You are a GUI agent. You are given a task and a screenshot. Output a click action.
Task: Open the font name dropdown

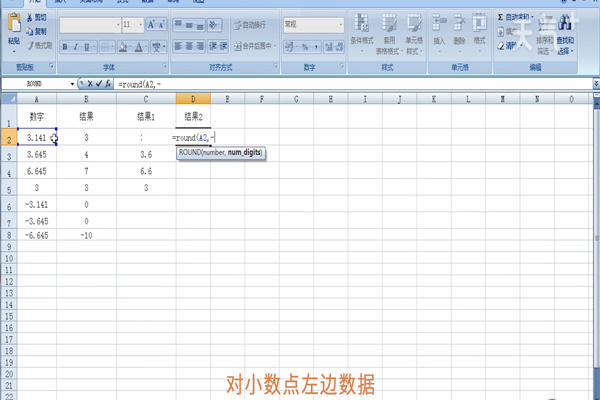[118, 25]
